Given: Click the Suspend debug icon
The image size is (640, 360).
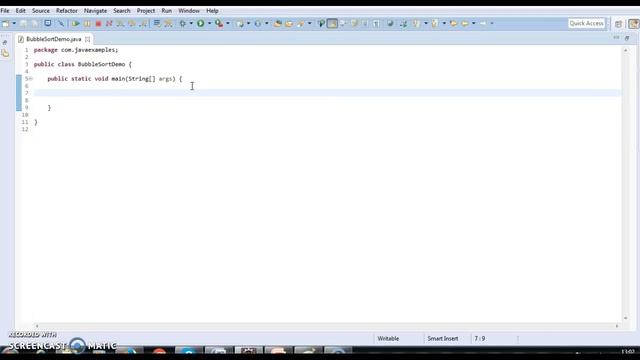Looking at the screenshot, I should (x=87, y=24).
